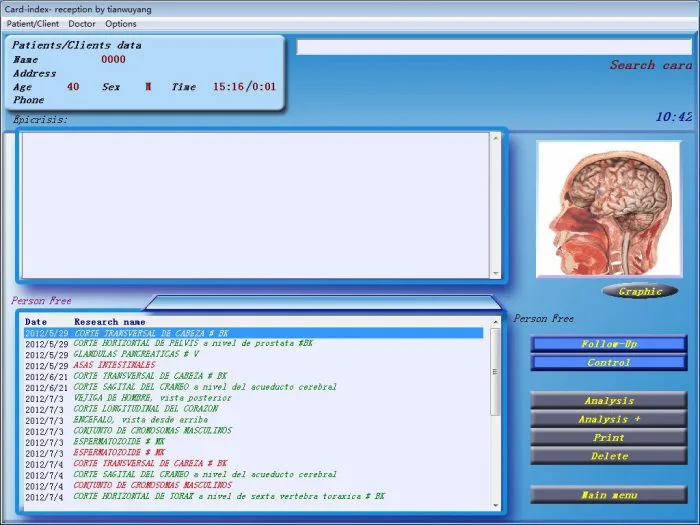Select green ESPERMATOZOIDE # MK row
The width and height of the screenshot is (700, 525).
254,442
